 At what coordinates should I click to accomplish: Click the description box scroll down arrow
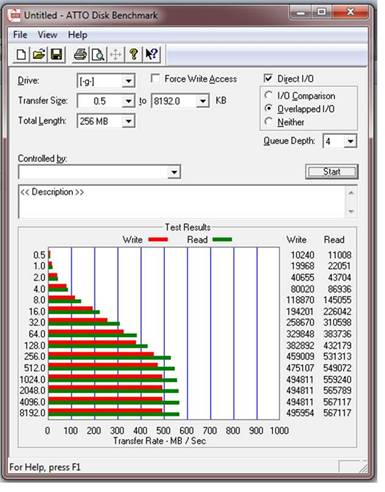click(x=351, y=211)
